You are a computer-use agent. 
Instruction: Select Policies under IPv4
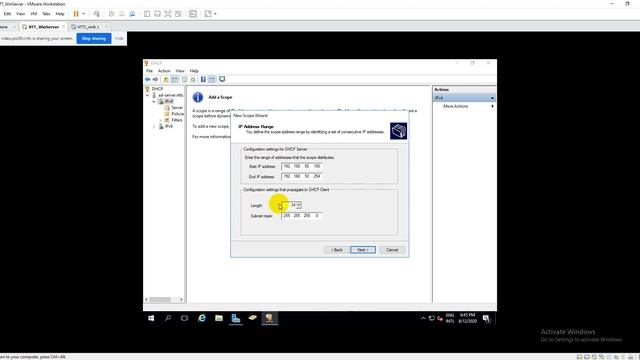tap(177, 114)
